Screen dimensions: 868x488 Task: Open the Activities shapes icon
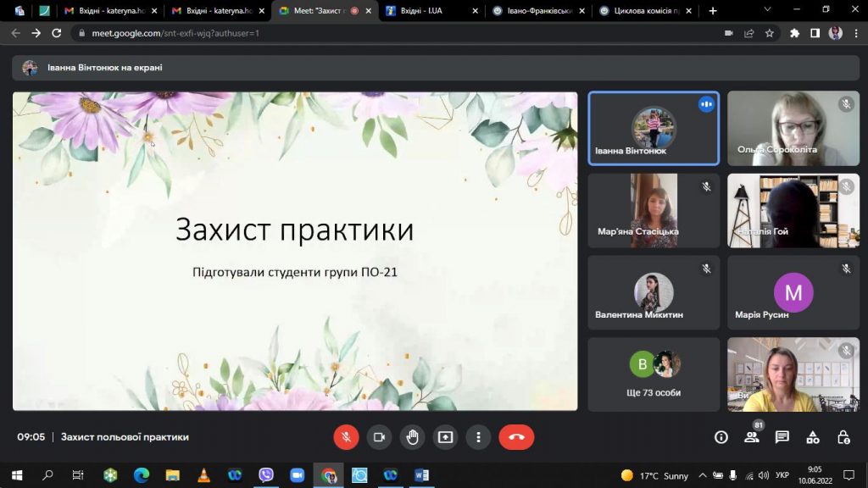[x=813, y=437]
